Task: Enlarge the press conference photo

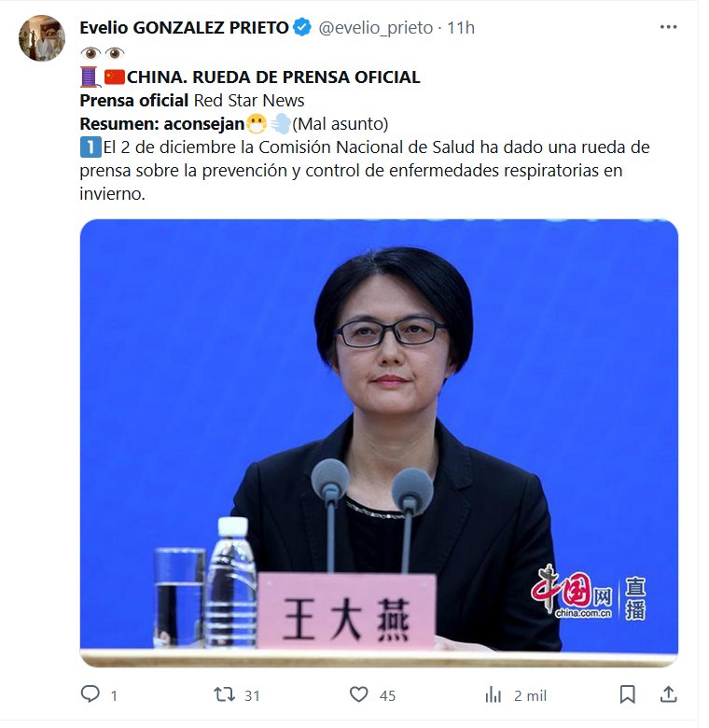Action: click(379, 443)
